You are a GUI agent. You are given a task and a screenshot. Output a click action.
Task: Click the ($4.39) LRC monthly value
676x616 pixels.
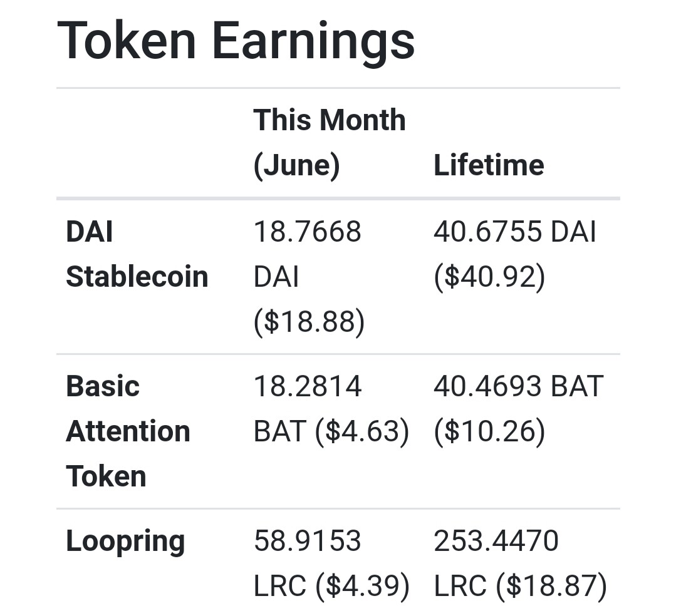363,586
